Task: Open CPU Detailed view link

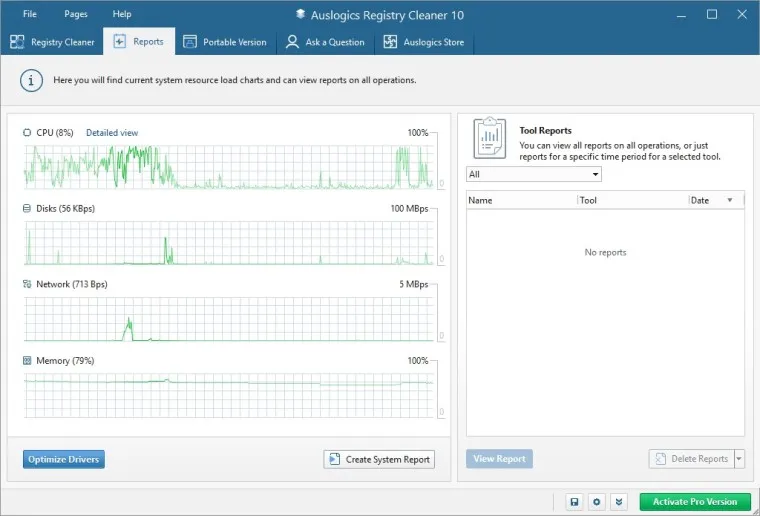Action: [112, 133]
